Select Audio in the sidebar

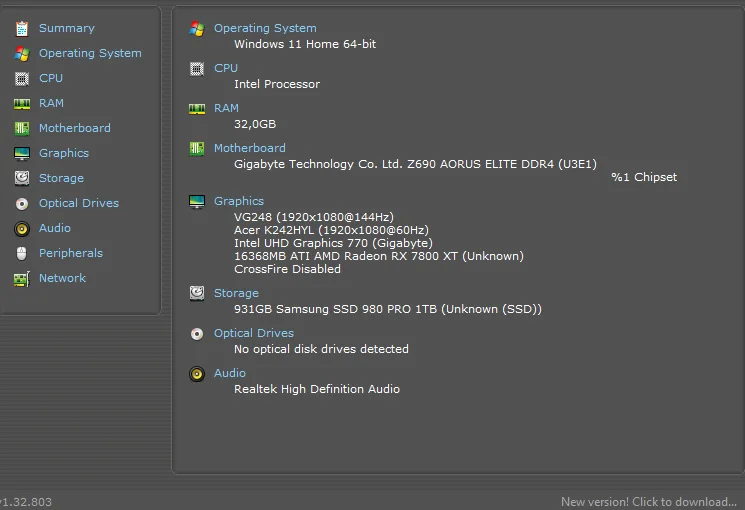pyautogui.click(x=55, y=228)
